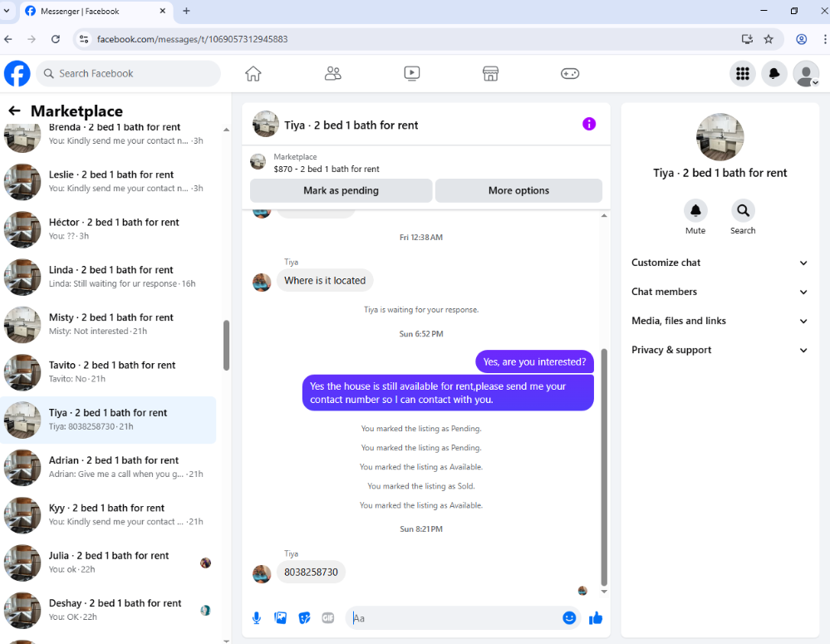Open the Marketplace storefront icon

point(491,74)
